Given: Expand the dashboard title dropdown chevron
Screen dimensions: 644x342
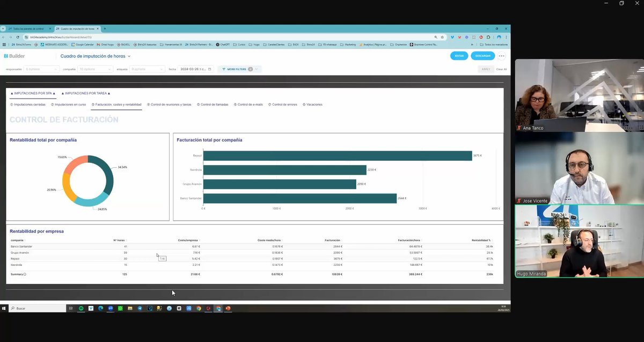Looking at the screenshot, I should (x=129, y=56).
